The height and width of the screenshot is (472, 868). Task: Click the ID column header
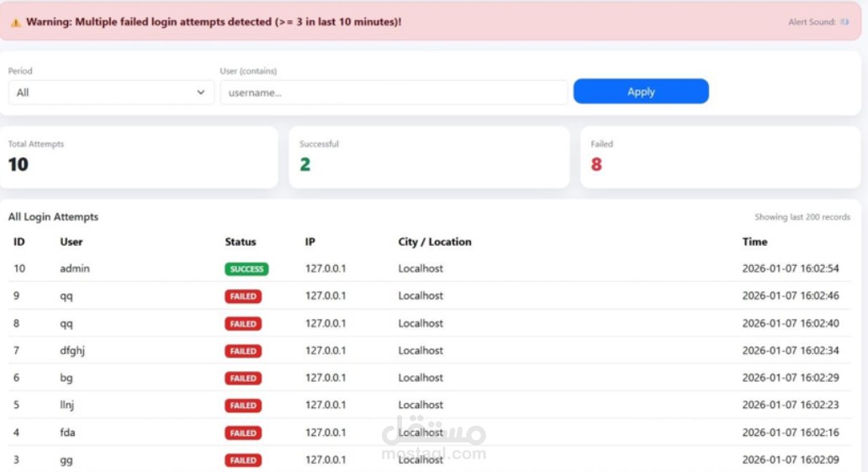19,241
